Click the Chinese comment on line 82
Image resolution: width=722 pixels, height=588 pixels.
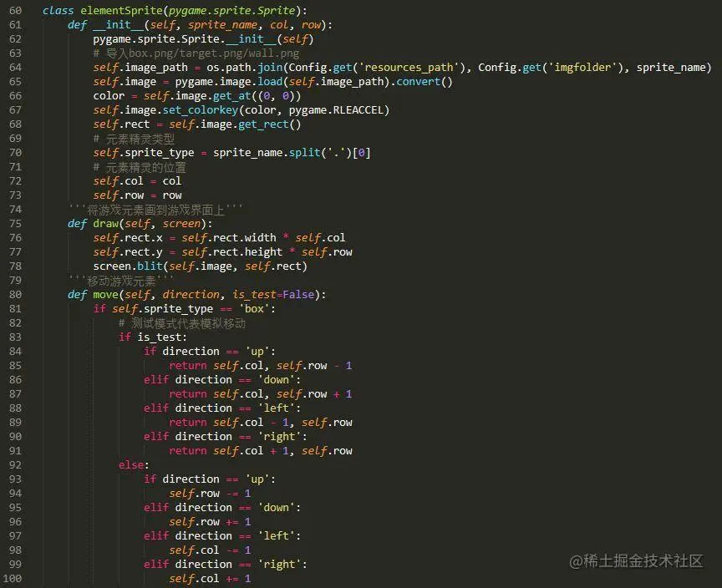pos(182,323)
